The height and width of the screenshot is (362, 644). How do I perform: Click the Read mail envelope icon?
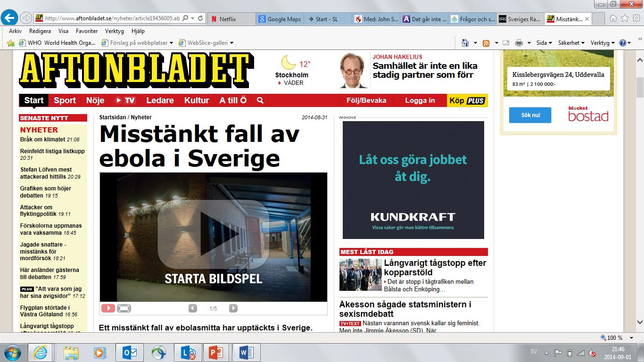click(506, 43)
